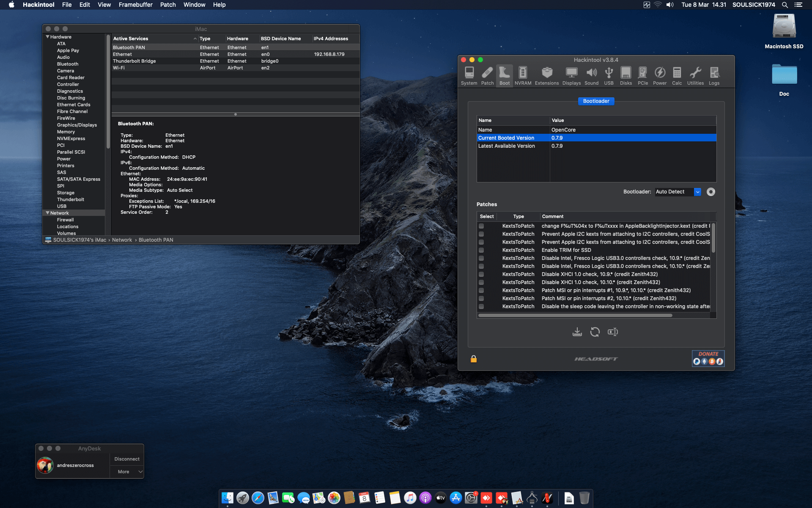Screen dimensions: 812x508
Task: Click the Network breadcrumb in the path bar
Action: pyautogui.click(x=122, y=240)
